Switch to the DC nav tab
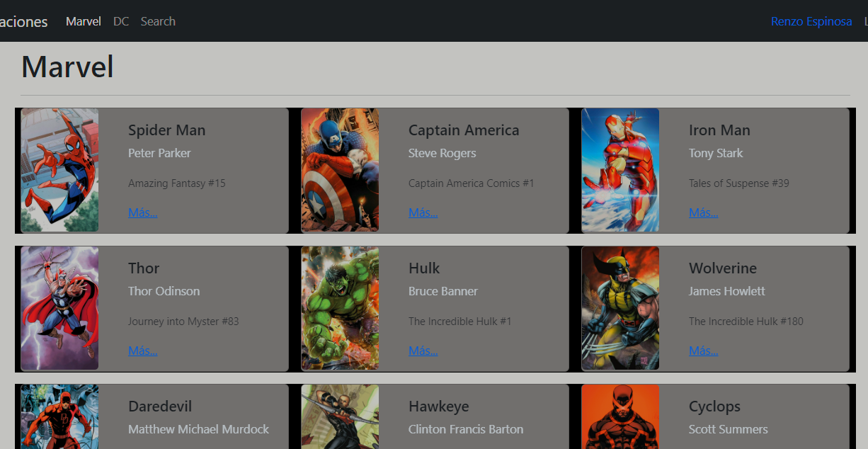The image size is (868, 449). coord(121,21)
